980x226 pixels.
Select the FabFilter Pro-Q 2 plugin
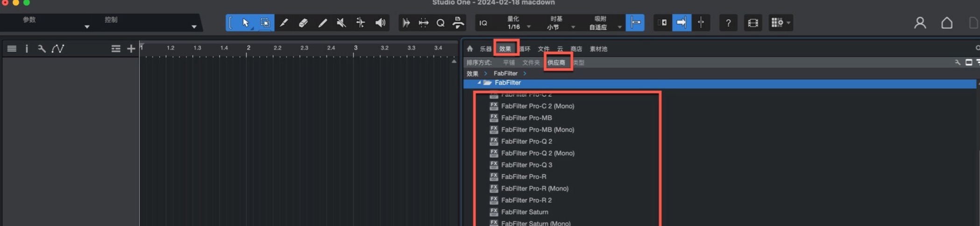point(526,141)
